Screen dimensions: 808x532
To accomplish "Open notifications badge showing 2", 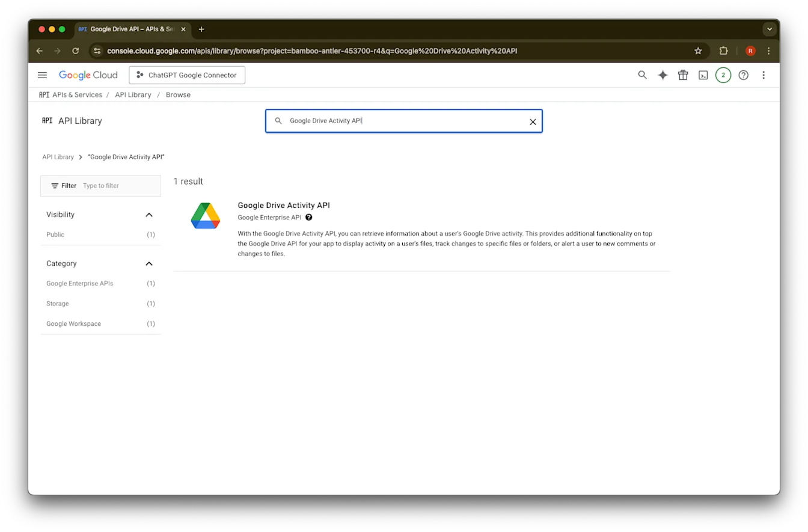I will pos(723,75).
